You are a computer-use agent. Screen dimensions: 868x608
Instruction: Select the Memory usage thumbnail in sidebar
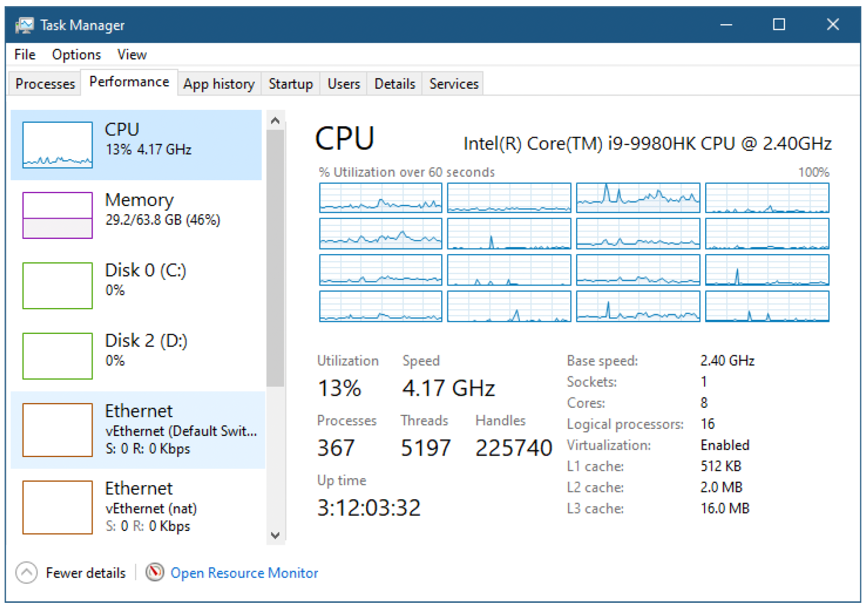tap(58, 215)
